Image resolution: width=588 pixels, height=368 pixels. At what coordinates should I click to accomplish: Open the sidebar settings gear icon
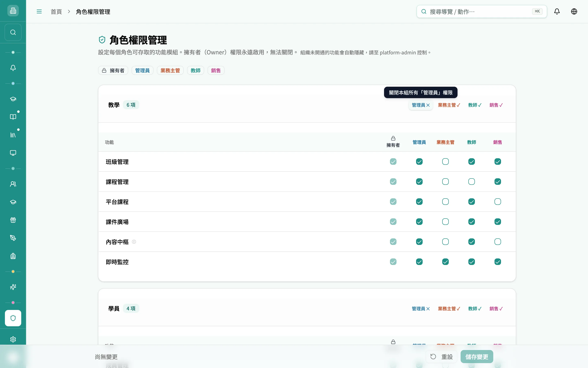click(x=13, y=339)
